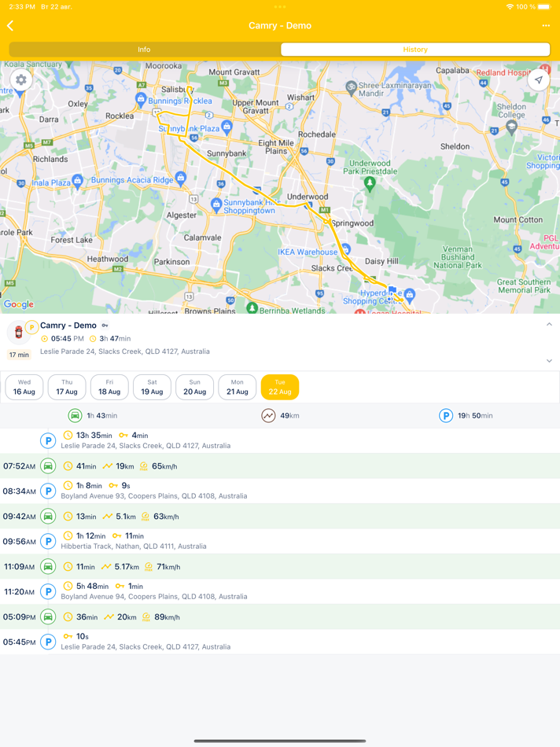Tap the Google logo on map
The image size is (560, 747).
[19, 304]
